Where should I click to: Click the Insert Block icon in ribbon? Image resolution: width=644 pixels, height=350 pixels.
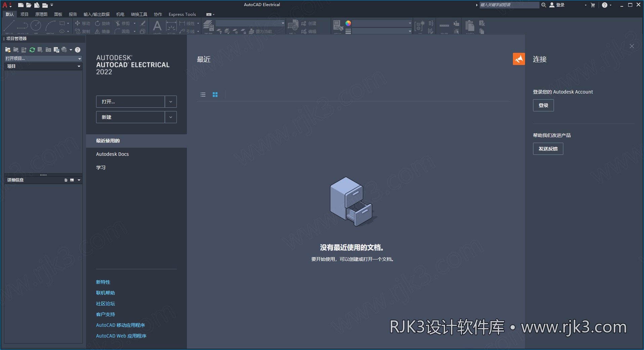pos(293,26)
